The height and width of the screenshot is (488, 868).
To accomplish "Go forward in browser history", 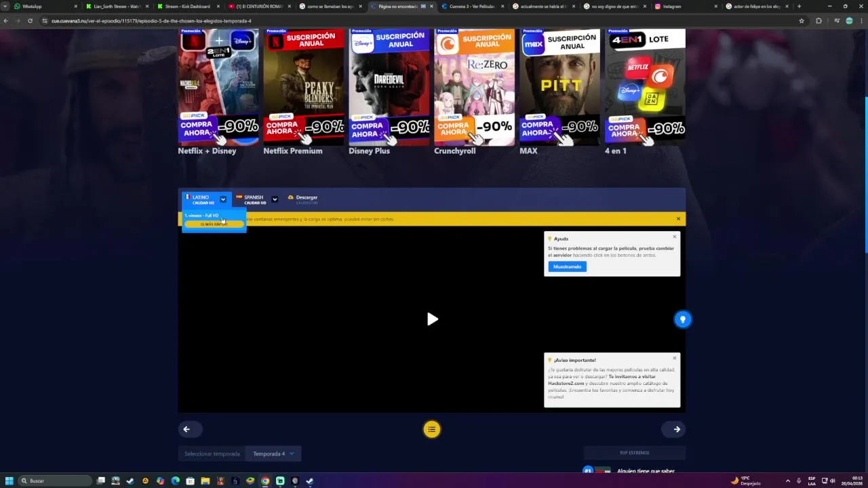I will (x=18, y=21).
